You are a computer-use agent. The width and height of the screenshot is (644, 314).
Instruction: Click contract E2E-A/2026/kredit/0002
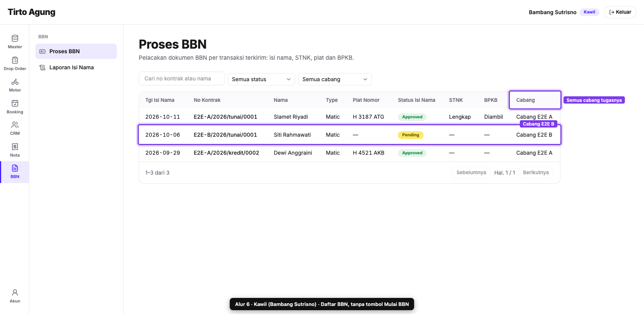point(227,153)
